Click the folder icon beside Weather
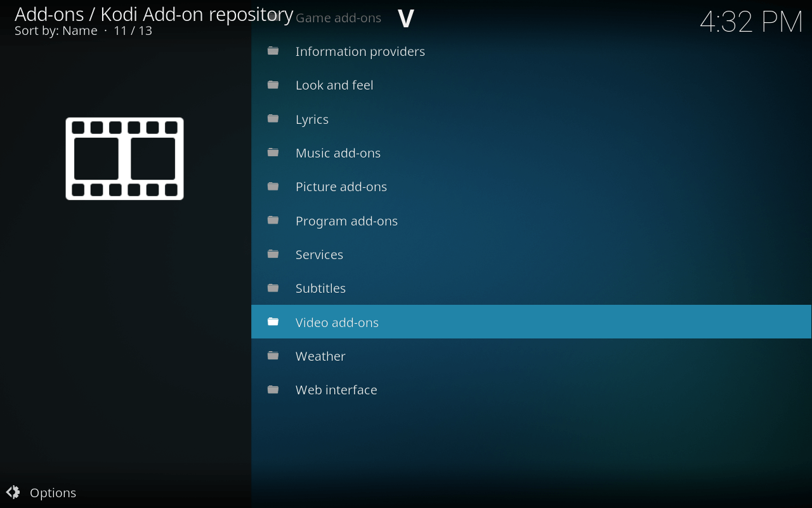 point(273,356)
